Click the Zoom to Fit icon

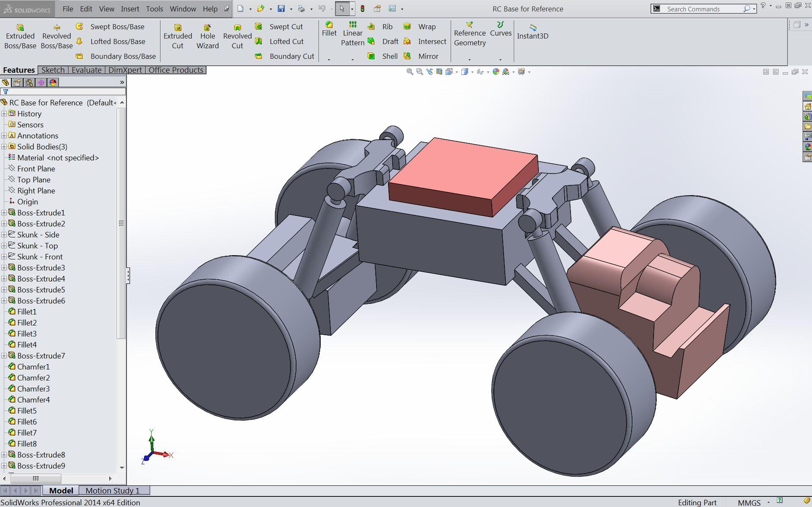(x=410, y=72)
